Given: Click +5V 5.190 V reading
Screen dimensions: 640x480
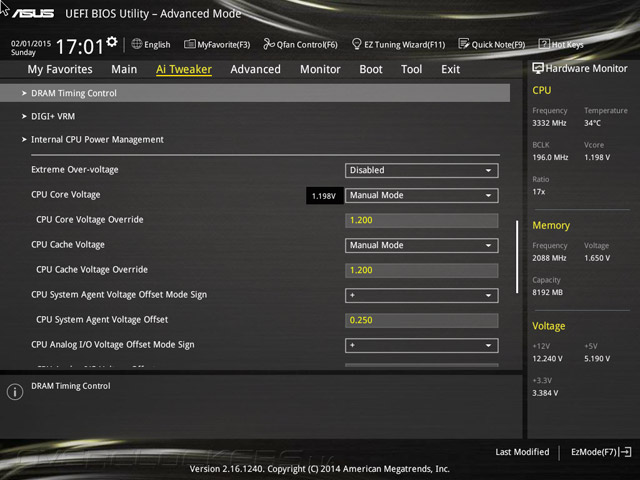Looking at the screenshot, I should (597, 358).
